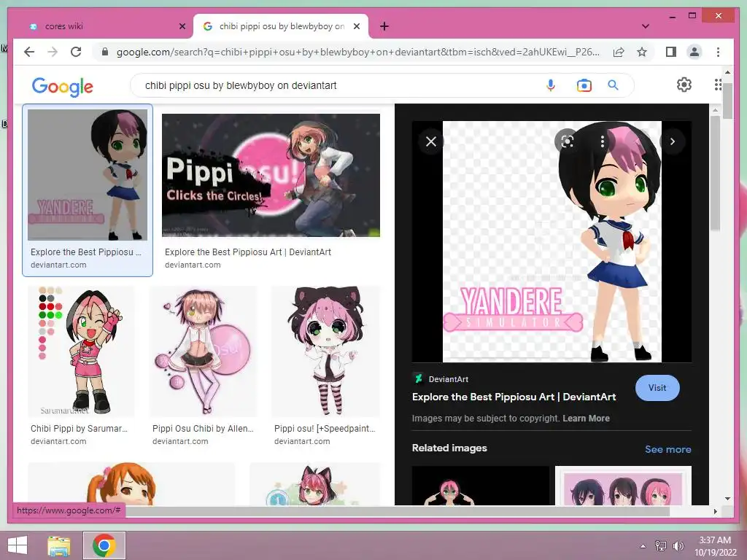Search by voice microphone icon

[x=550, y=85]
